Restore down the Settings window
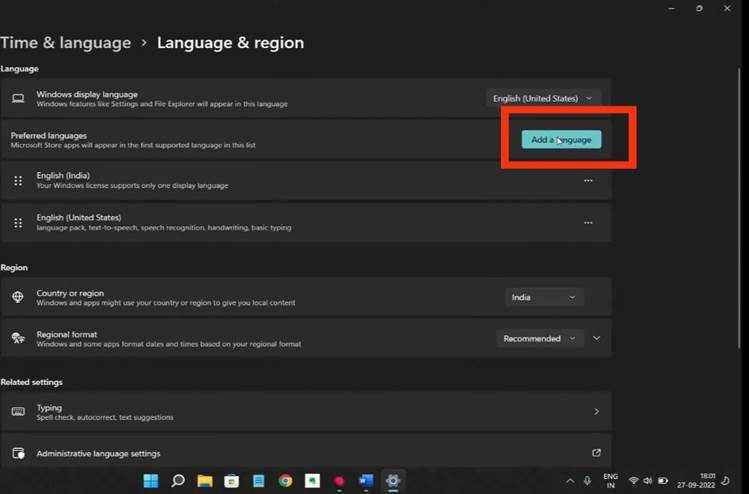 point(699,8)
